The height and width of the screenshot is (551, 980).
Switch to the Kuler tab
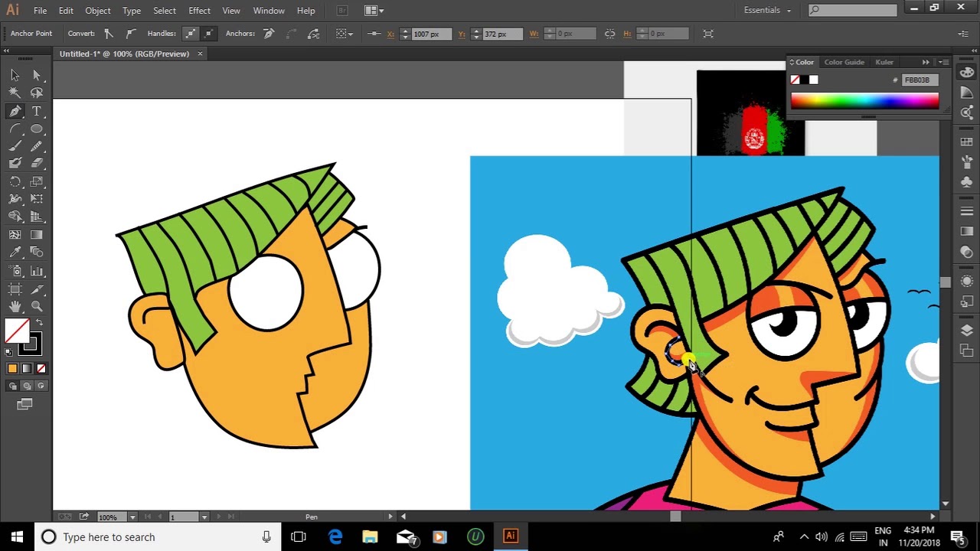pos(884,62)
